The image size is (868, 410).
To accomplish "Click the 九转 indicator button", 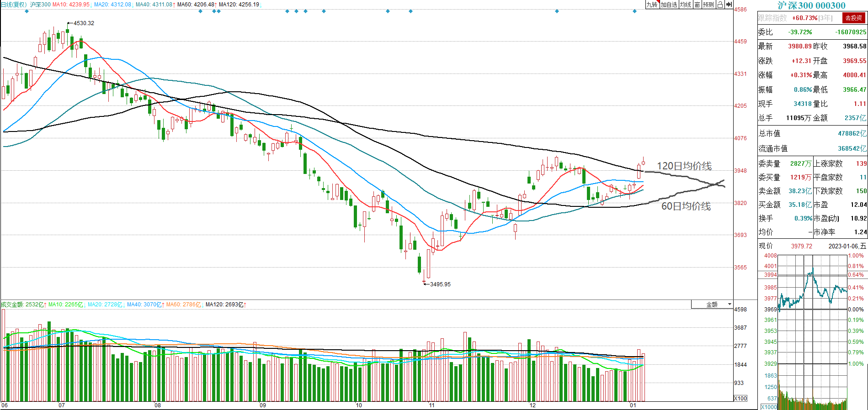I will click(x=652, y=5).
